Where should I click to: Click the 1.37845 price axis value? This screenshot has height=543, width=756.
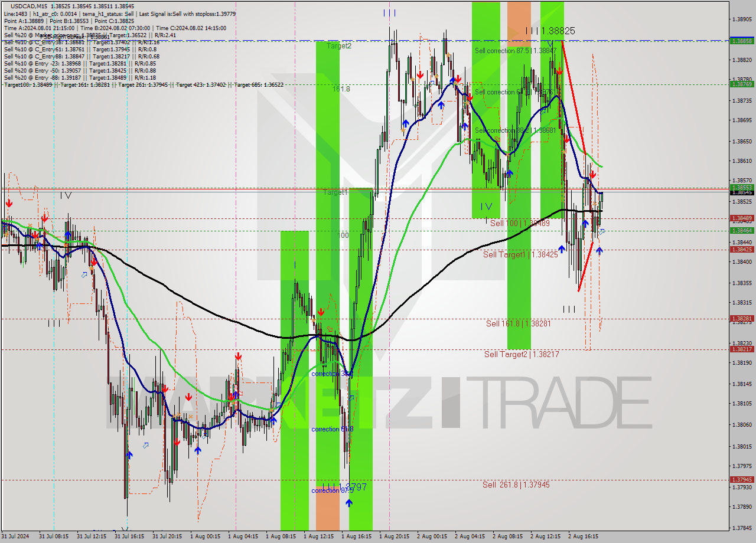coord(742,528)
